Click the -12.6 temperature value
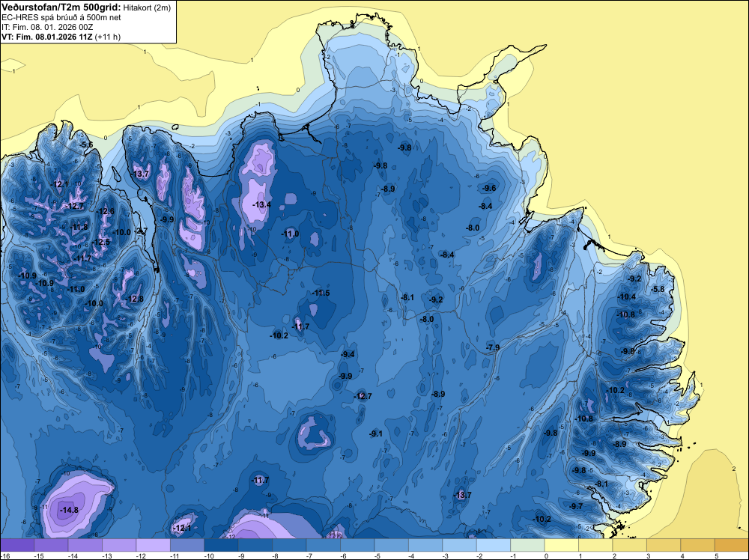This screenshot has height=560, width=749. [x=105, y=211]
